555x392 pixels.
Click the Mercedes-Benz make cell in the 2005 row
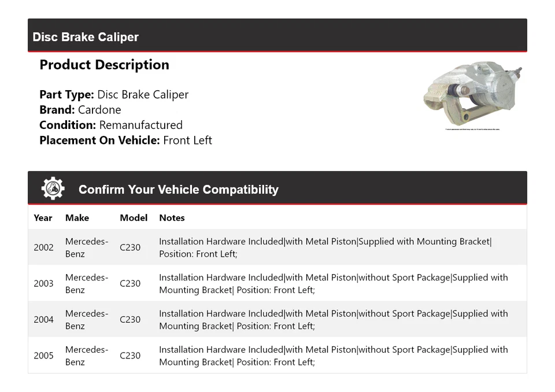[86, 356]
